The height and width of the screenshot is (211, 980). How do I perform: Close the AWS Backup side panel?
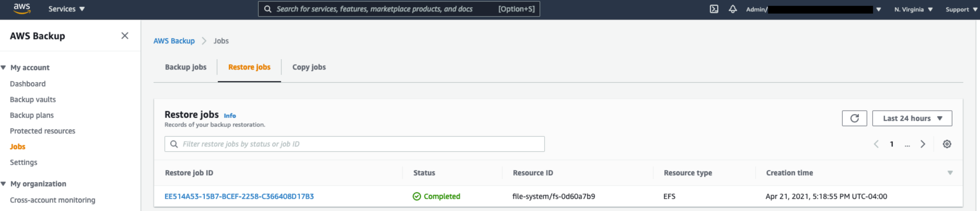coord(125,36)
